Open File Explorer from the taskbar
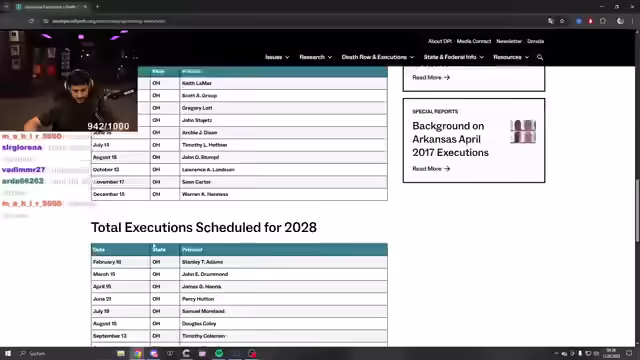The width and height of the screenshot is (640, 360). 121,353
